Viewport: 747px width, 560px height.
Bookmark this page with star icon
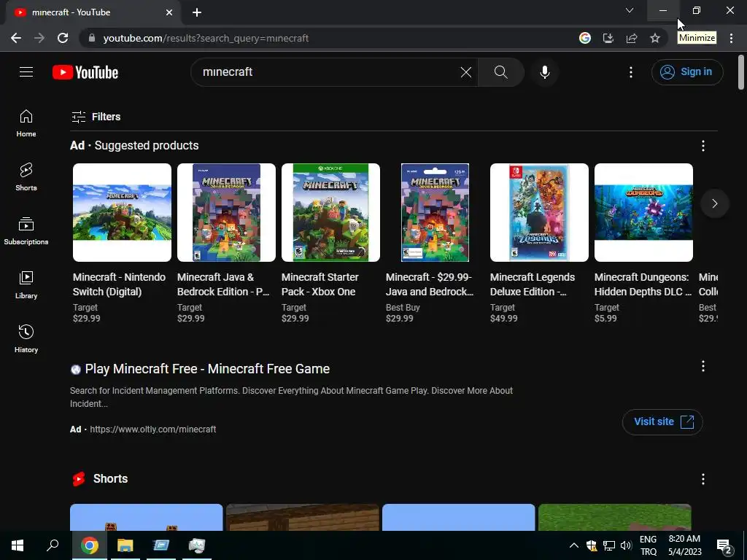point(655,38)
